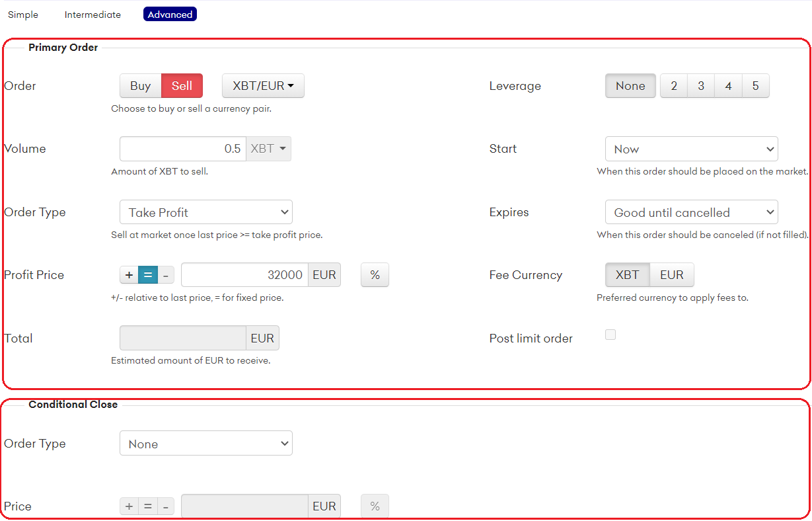
Task: Select the equals fixed price button for Profit Price
Action: pyautogui.click(x=148, y=275)
